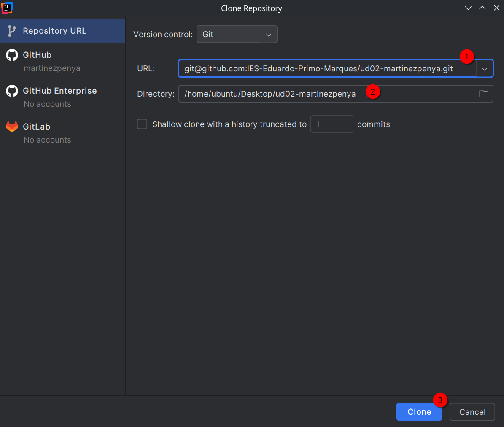Viewport: 504px width, 427px height.
Task: Click the IntelliJ IDEA logo
Action: (x=7, y=8)
